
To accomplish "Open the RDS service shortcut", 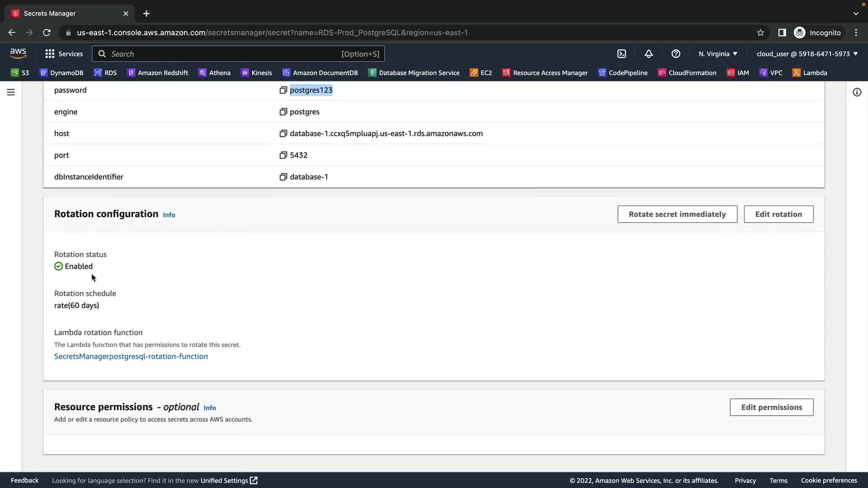I will (x=105, y=73).
